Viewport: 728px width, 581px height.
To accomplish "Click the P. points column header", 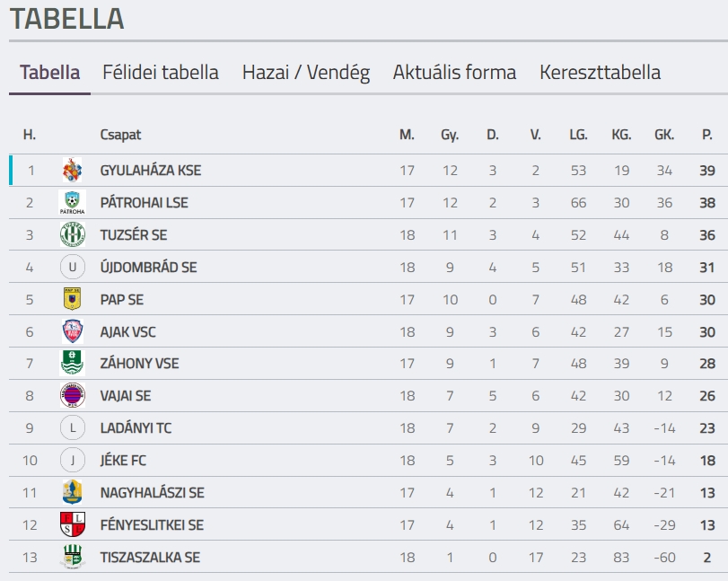I will coord(707,135).
